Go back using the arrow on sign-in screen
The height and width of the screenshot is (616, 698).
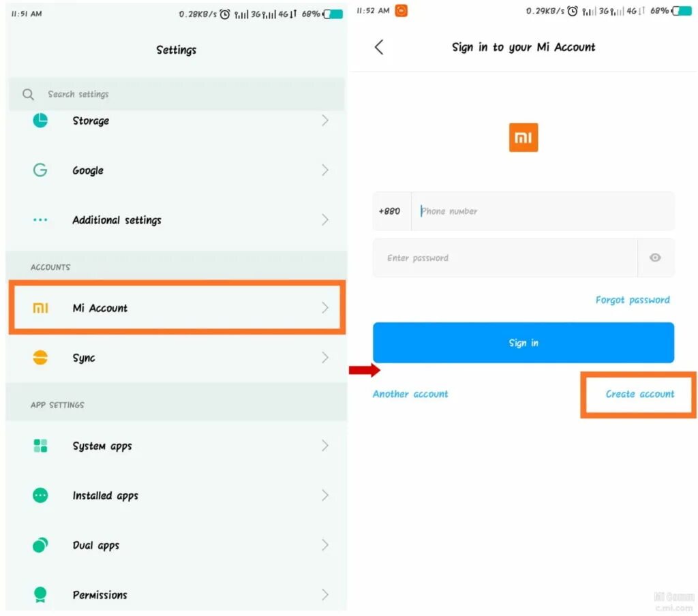pyautogui.click(x=379, y=47)
